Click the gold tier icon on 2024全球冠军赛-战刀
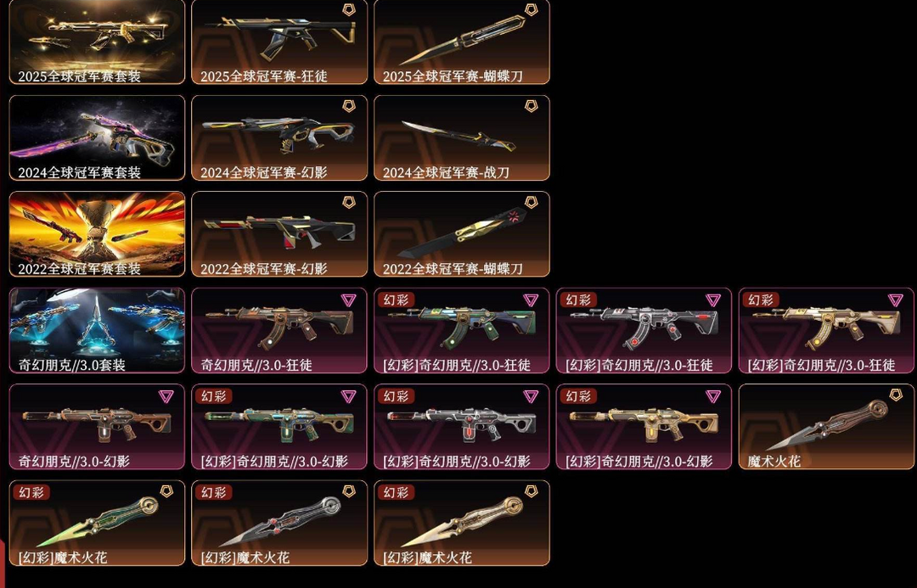Viewport: 917px width, 588px height. pos(531,106)
